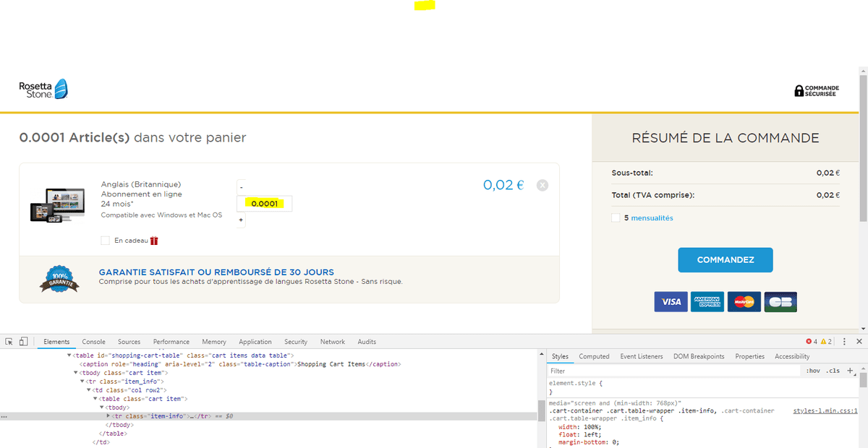Image resolution: width=868 pixels, height=448 pixels.
Task: Select the Computed sidebar tab
Action: [x=594, y=356]
